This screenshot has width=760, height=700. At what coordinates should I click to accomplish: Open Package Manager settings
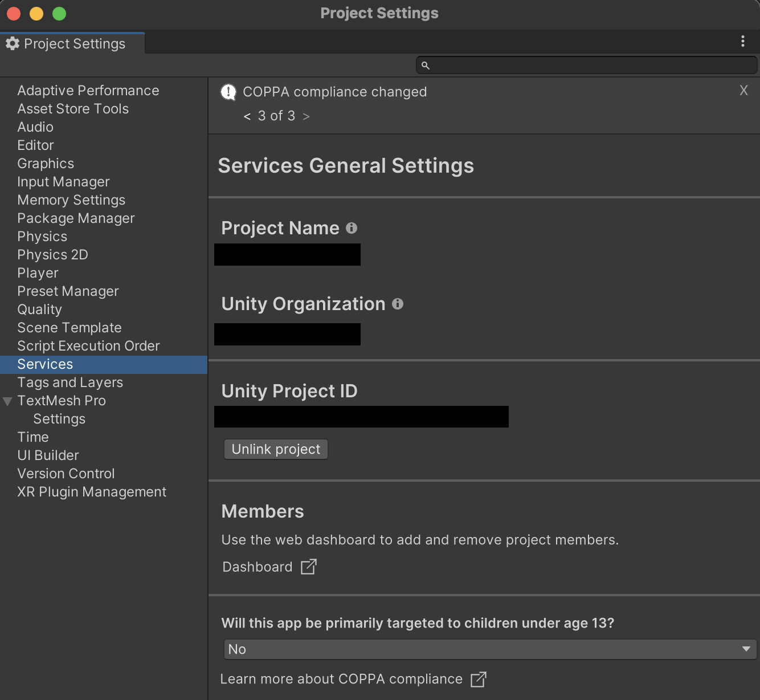pos(76,218)
